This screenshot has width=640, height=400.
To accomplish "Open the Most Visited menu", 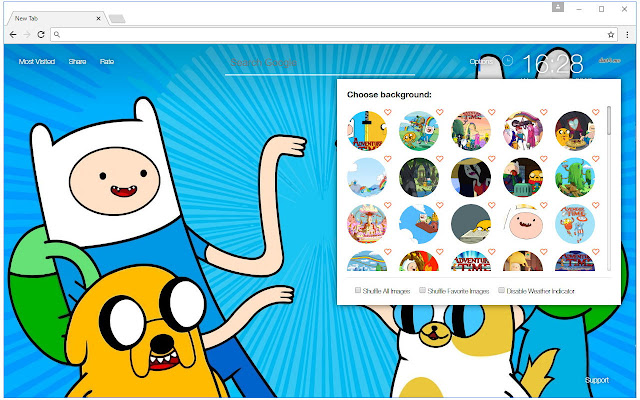I will 37,62.
